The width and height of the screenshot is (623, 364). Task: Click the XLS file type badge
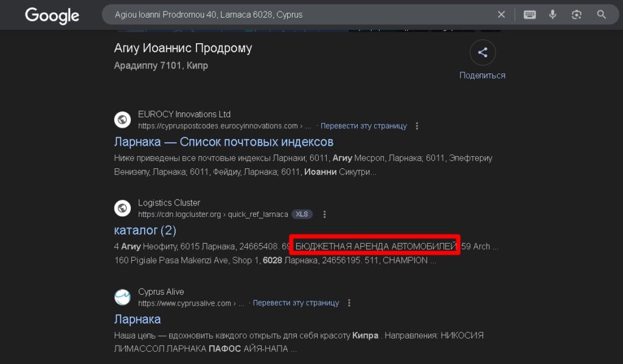click(x=302, y=215)
